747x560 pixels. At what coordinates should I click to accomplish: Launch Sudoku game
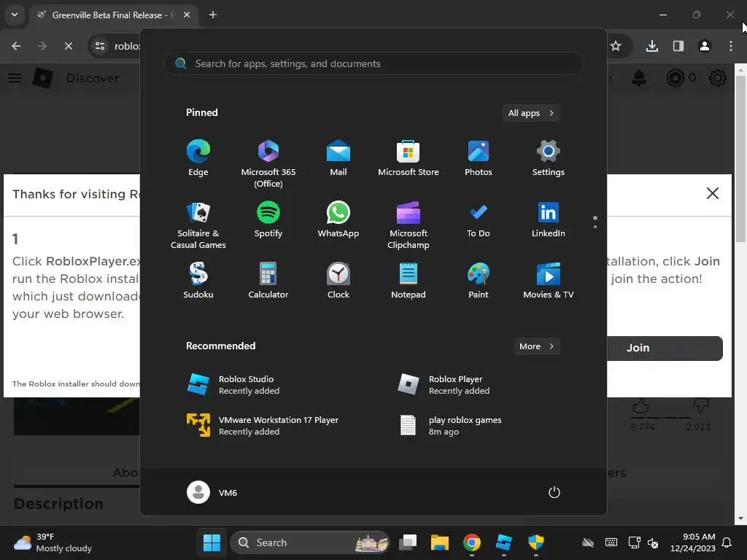coord(198,281)
